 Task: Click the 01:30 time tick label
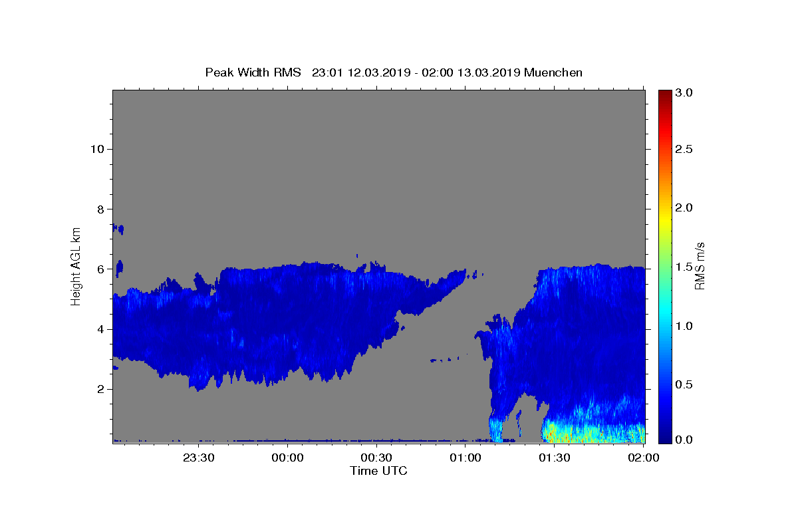[x=555, y=458]
